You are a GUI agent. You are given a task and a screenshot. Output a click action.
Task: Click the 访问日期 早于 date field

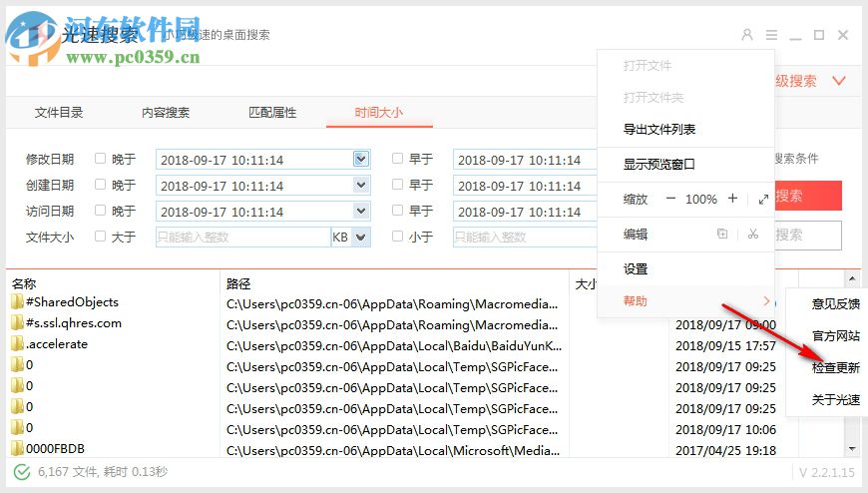pos(525,212)
